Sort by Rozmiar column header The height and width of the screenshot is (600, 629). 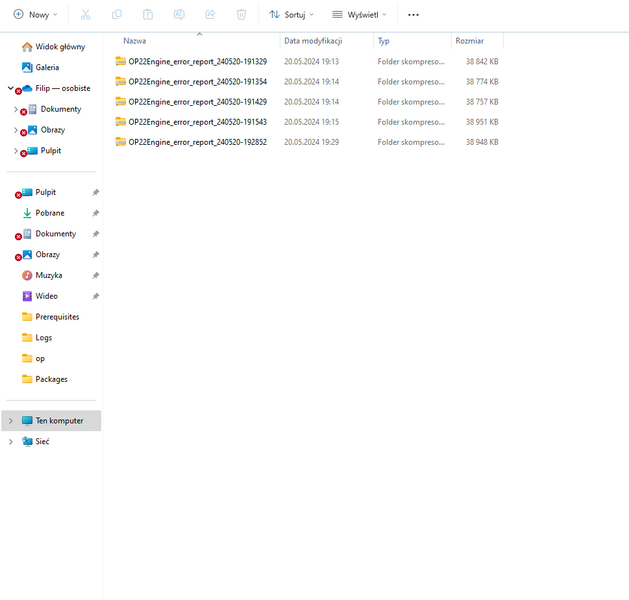coord(469,41)
